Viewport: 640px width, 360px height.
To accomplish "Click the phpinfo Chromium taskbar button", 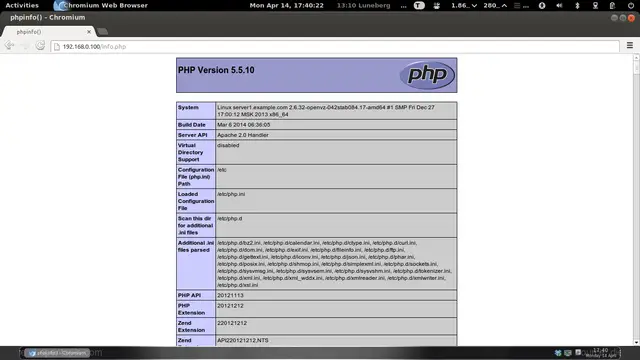I will [x=57, y=353].
